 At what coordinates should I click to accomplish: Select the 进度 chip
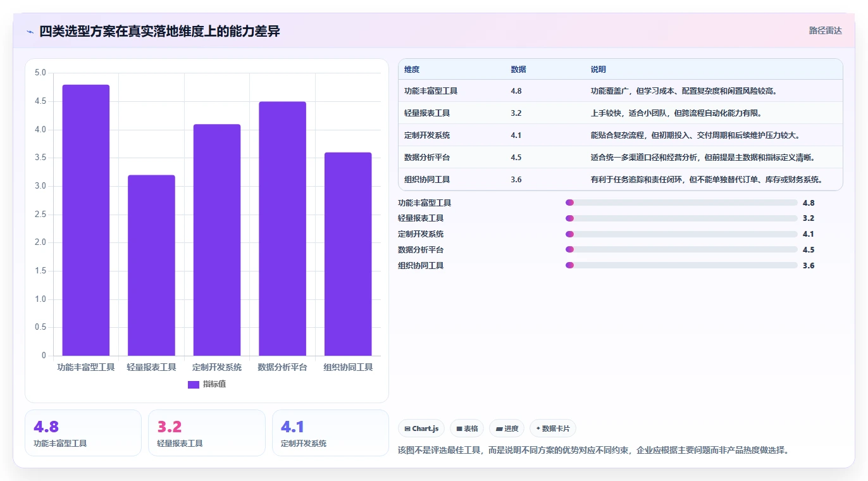(x=507, y=428)
